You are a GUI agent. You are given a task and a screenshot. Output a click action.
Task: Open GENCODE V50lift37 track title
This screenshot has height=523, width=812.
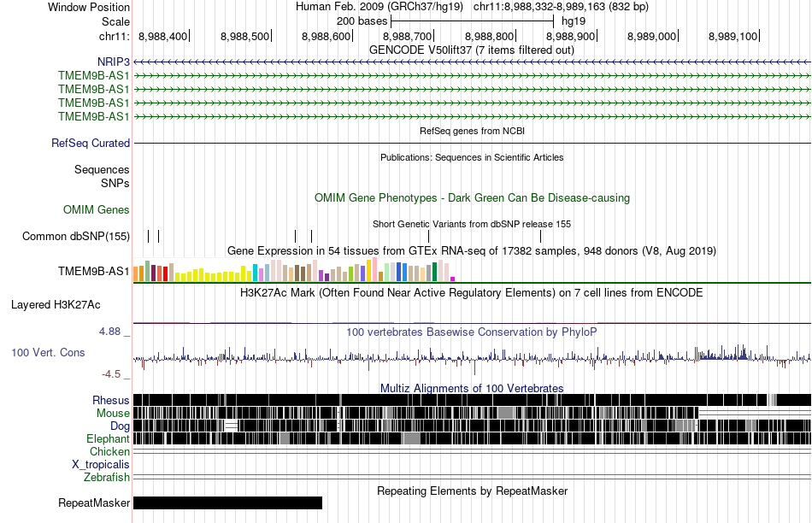[x=472, y=50]
